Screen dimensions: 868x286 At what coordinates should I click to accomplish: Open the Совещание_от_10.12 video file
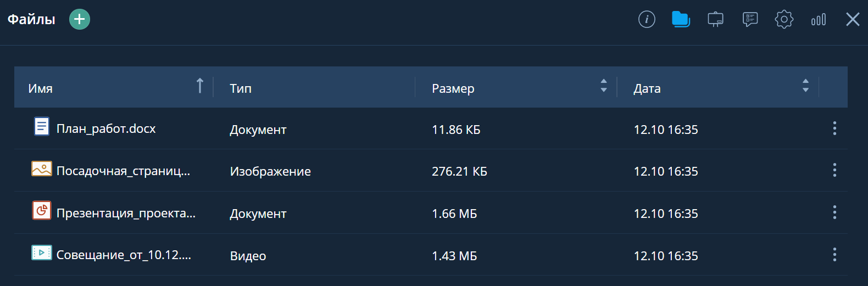[124, 255]
